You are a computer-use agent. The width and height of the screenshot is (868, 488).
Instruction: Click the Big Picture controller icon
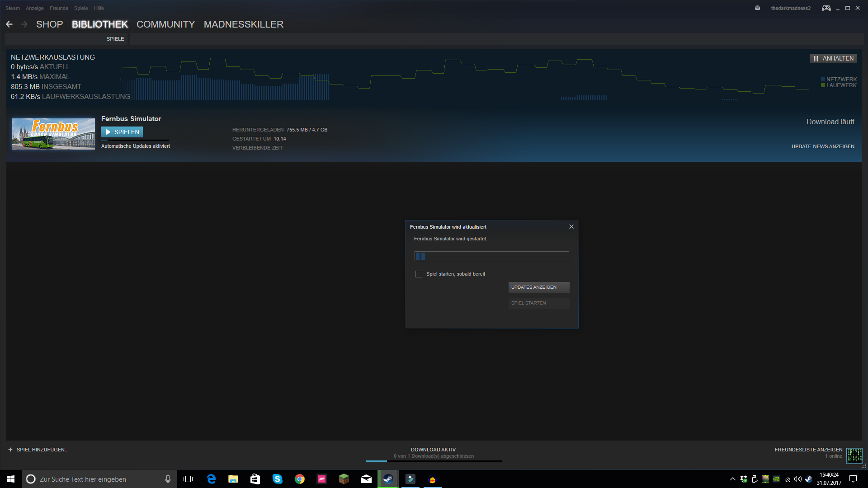pyautogui.click(x=826, y=8)
